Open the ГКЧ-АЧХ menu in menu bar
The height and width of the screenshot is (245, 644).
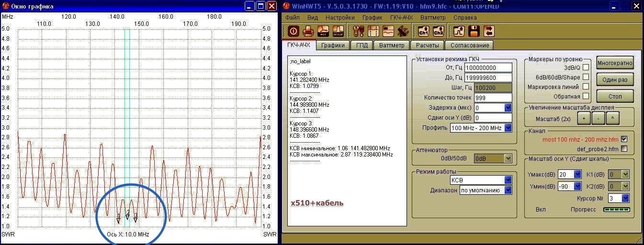tap(401, 18)
